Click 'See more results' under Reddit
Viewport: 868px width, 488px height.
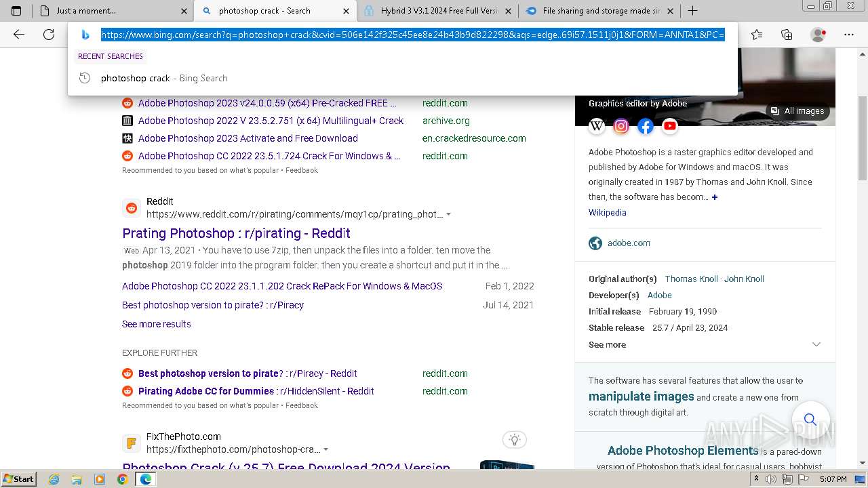pyautogui.click(x=157, y=324)
